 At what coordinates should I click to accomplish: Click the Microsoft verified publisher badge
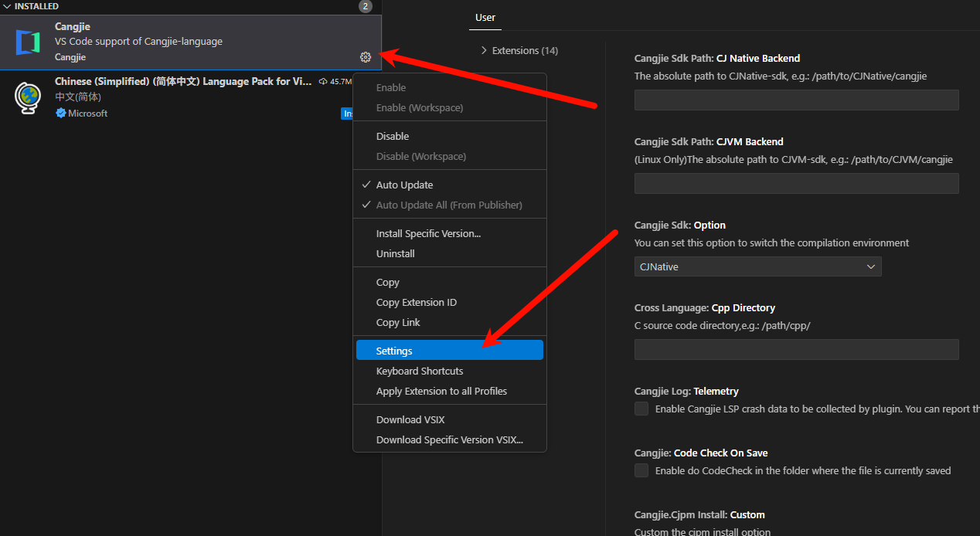pos(60,114)
